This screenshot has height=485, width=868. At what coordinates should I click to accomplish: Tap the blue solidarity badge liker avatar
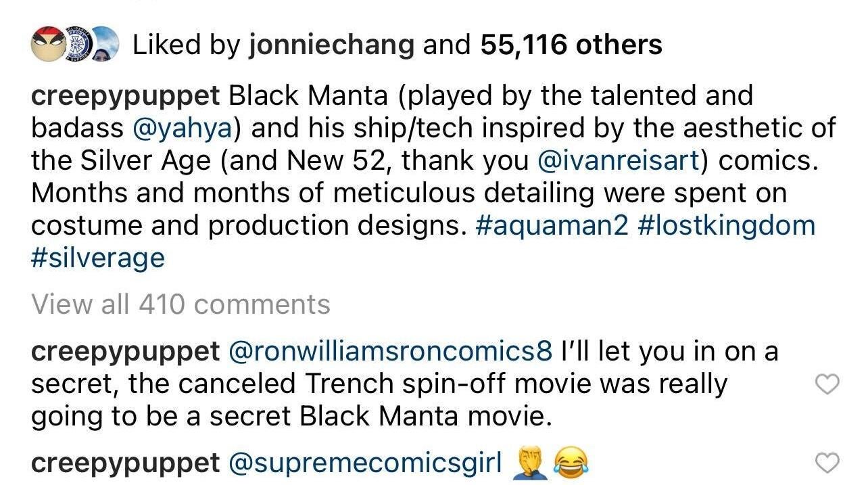[78, 45]
